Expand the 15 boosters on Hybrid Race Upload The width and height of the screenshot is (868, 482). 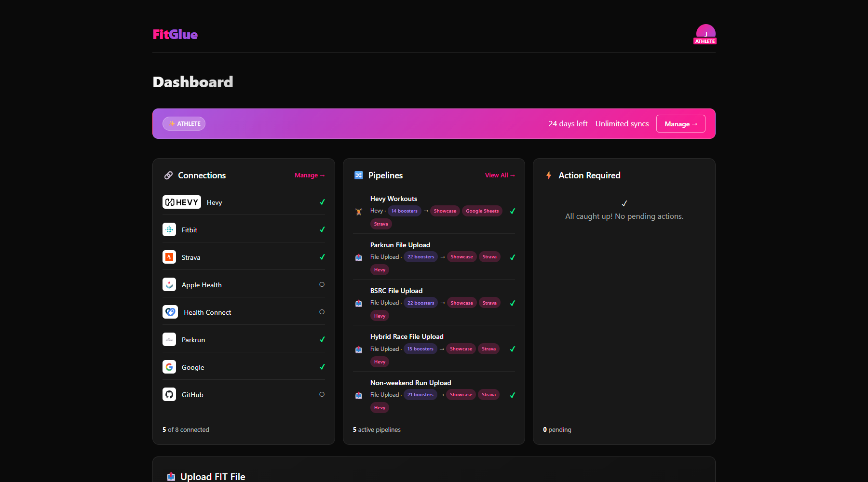pos(420,348)
